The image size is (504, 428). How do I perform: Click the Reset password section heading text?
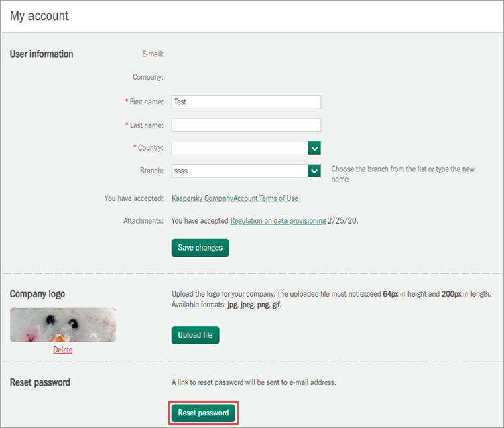40,382
